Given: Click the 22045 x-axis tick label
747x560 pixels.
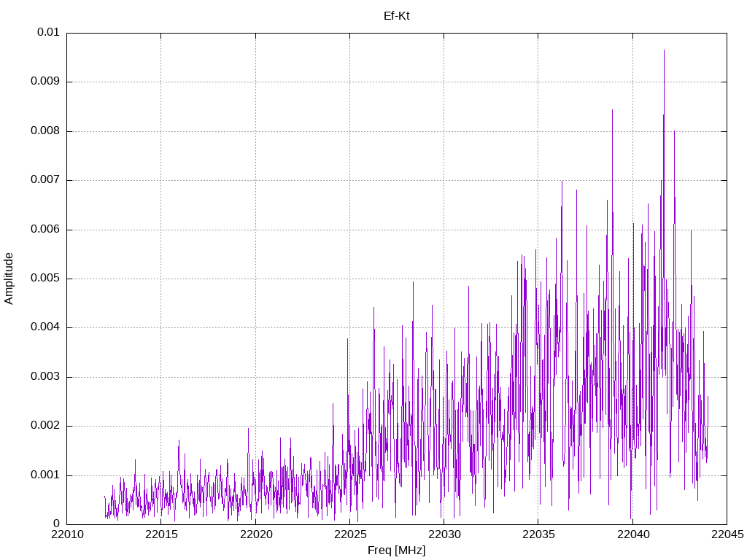Looking at the screenshot, I should point(726,535).
